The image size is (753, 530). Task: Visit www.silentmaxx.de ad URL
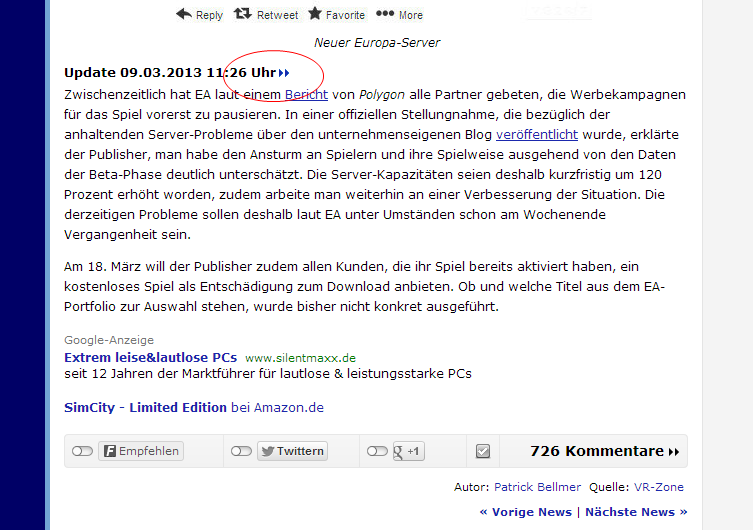[x=300, y=358]
